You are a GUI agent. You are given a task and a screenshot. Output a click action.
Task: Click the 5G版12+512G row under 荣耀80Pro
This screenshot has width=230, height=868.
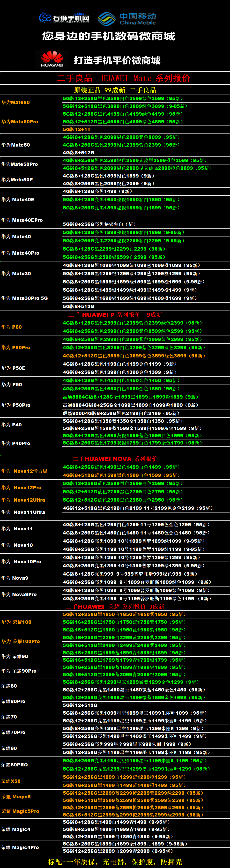pyautogui.click(x=146, y=705)
